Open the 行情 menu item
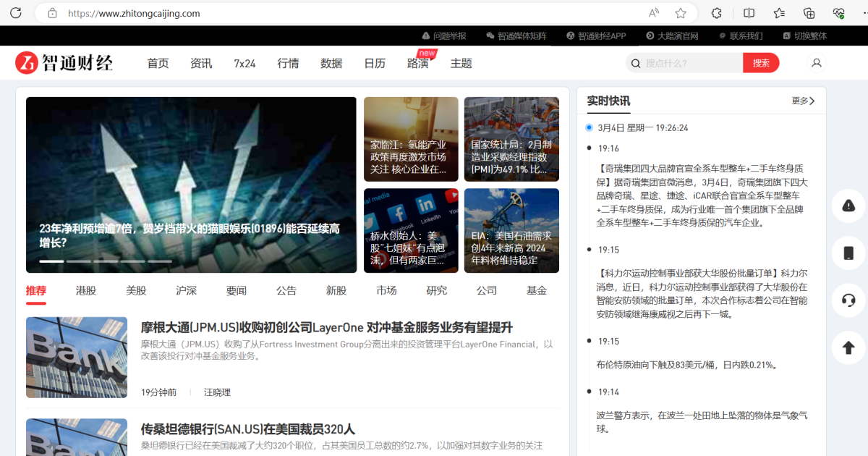 click(x=288, y=63)
